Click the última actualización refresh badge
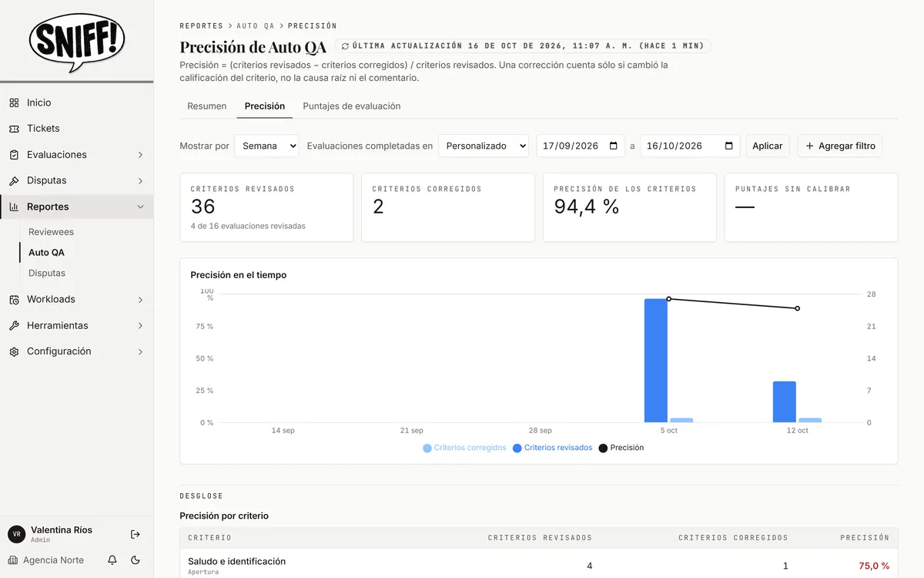 [523, 46]
